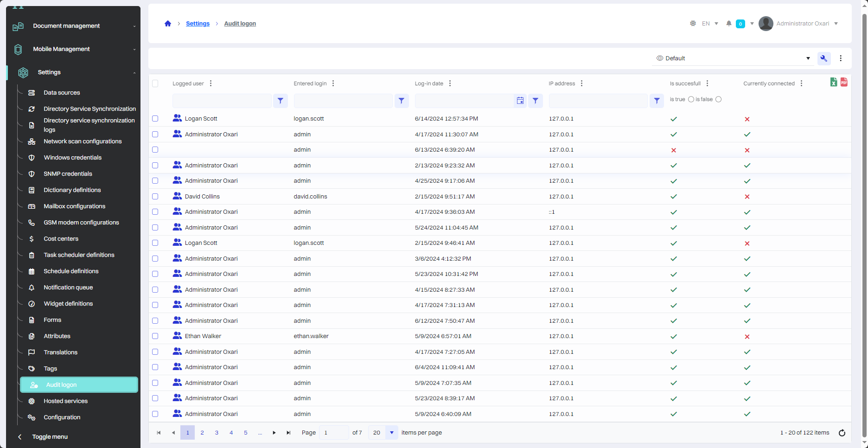Refresh the grid with reload icon
Image resolution: width=868 pixels, height=448 pixels.
(x=842, y=433)
